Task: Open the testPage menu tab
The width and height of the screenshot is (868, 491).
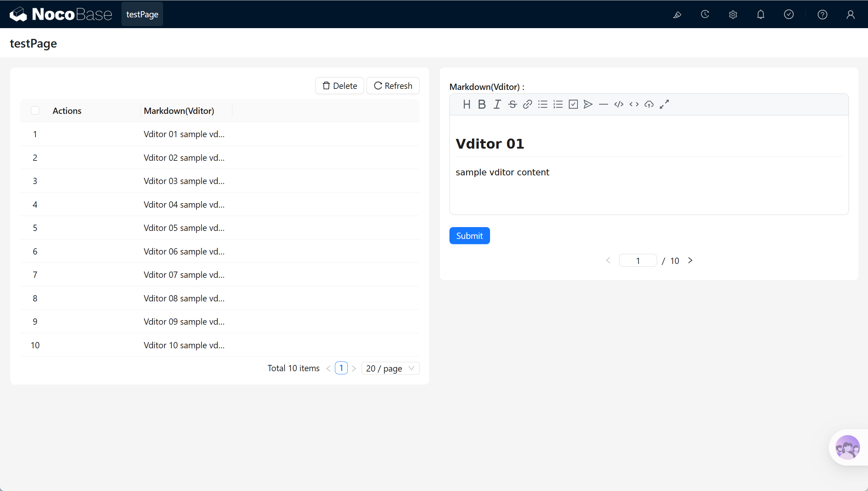Action: tap(142, 14)
